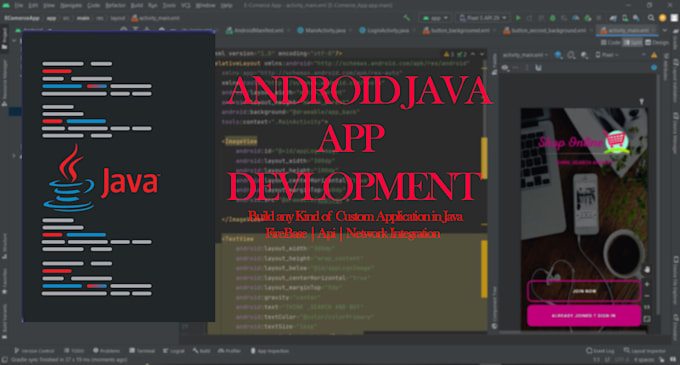Open the Code menu
Screen dimensions: 680x365
[94, 6]
